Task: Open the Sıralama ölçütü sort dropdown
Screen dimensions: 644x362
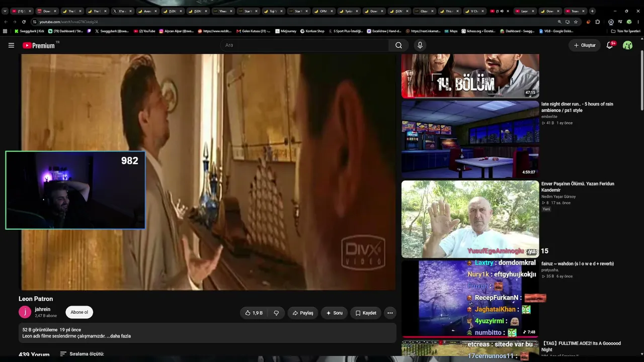Action: 82,354
